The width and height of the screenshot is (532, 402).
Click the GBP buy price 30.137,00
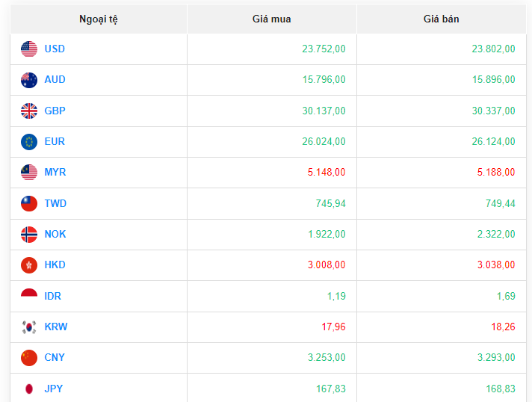tap(324, 111)
